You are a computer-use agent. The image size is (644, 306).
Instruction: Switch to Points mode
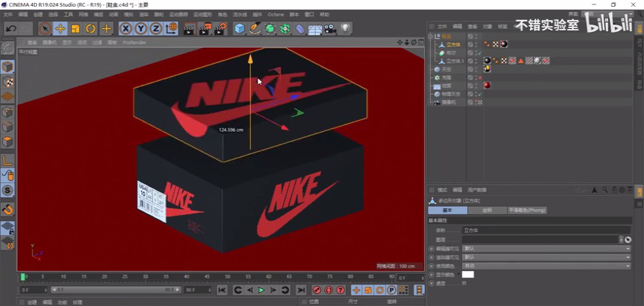[x=8, y=112]
